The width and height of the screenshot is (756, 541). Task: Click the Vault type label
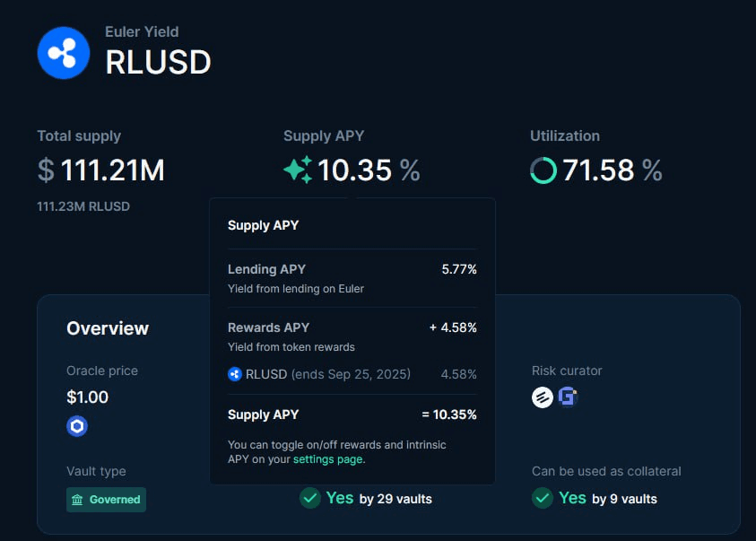coord(97,471)
